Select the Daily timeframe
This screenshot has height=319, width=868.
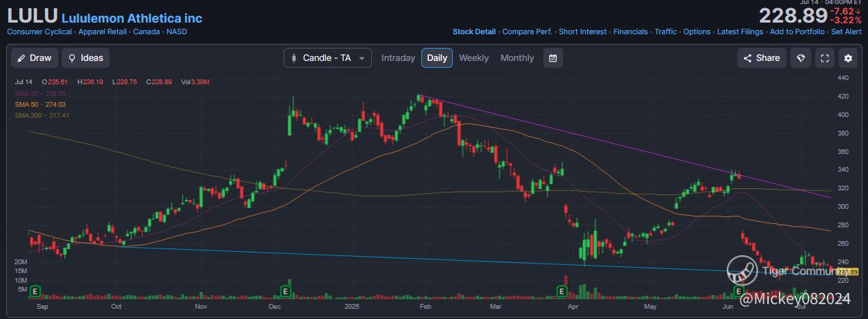437,58
